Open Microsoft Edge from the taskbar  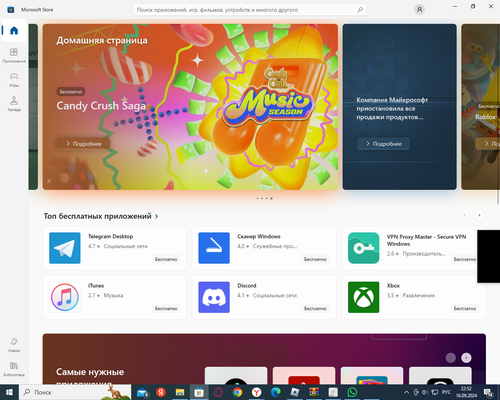point(275,392)
